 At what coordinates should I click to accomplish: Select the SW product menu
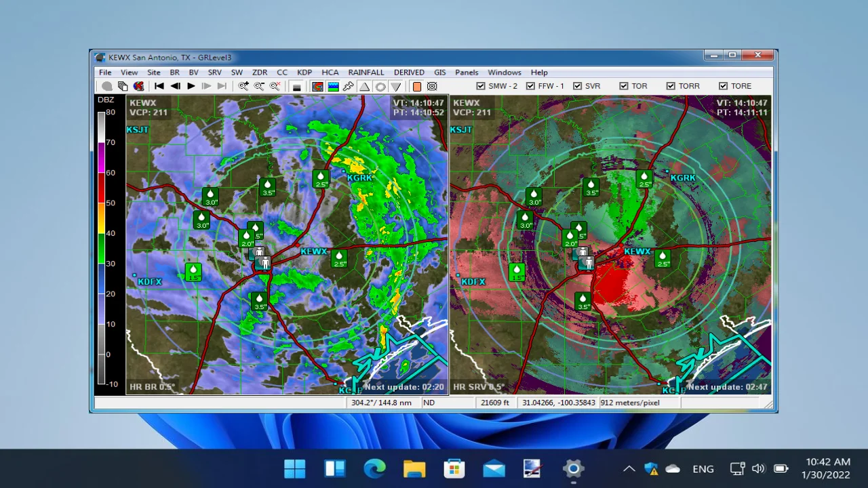(x=237, y=72)
